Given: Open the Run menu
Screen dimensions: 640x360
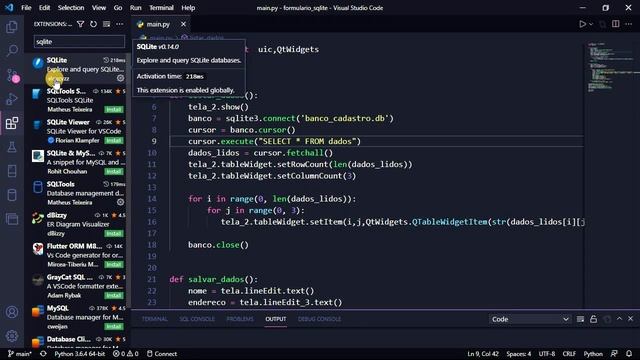Looking at the screenshot, I should point(136,8).
